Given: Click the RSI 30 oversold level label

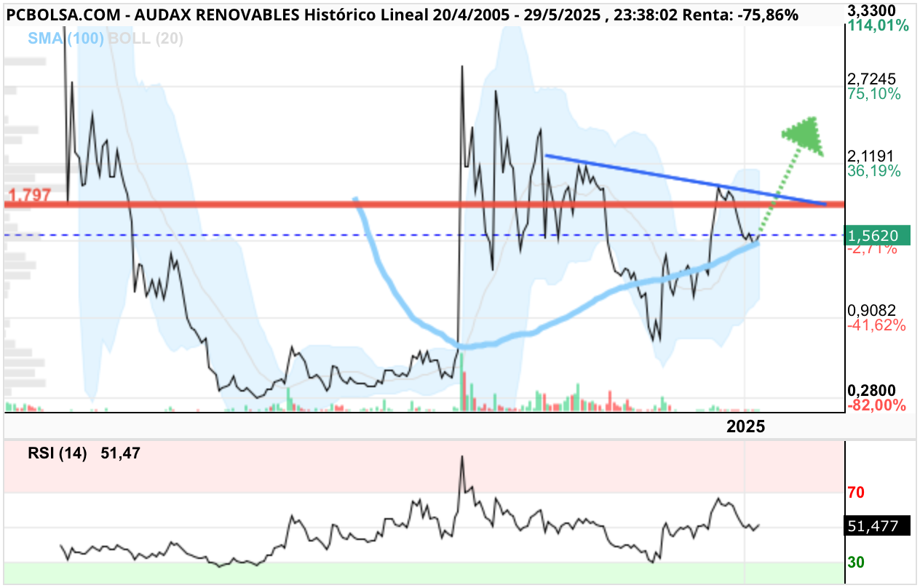Looking at the screenshot, I should (x=856, y=563).
